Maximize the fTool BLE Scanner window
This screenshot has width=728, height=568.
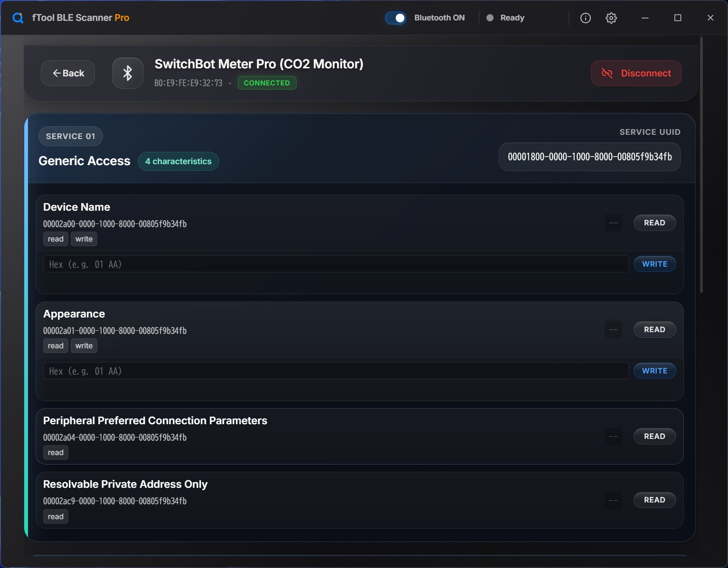678,18
